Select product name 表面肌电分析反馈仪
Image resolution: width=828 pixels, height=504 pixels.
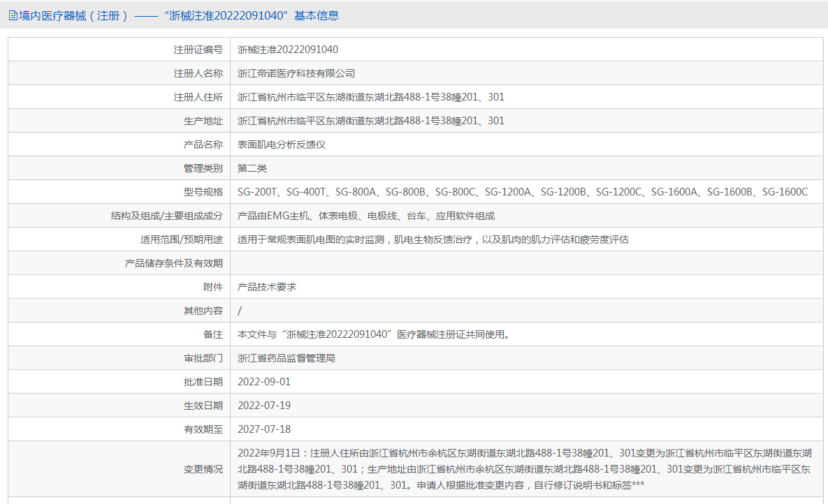[x=282, y=144]
